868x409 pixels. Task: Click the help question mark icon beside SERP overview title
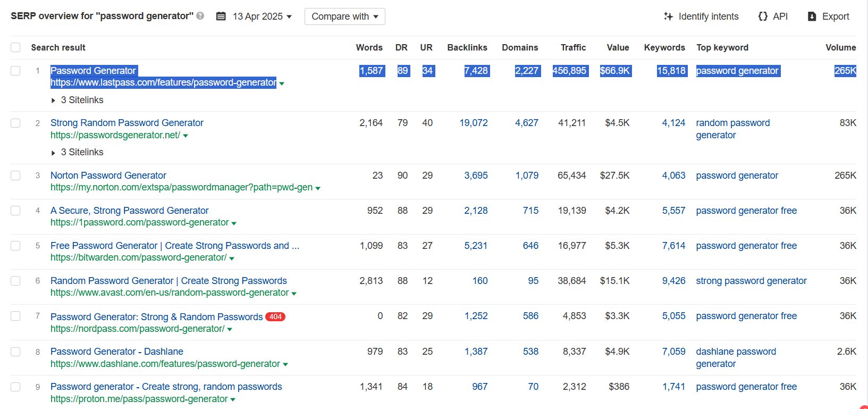(200, 16)
